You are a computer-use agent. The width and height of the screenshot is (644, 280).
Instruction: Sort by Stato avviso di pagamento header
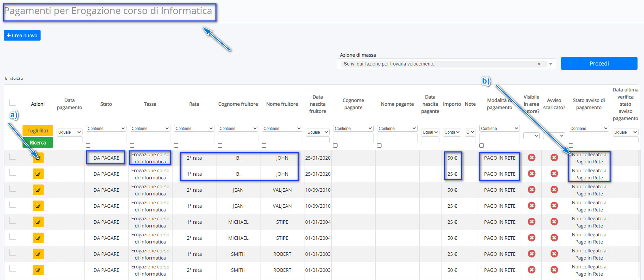tap(589, 104)
